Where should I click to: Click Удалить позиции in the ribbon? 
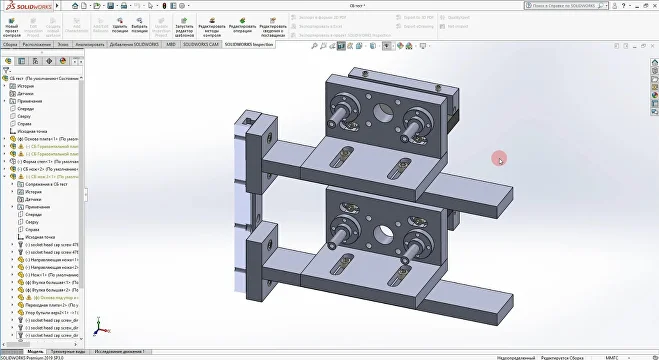click(120, 25)
